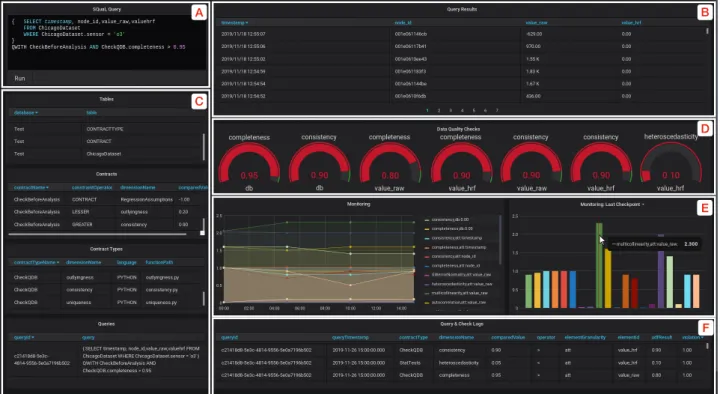Click the Contracts table horizontal scrollbar
Image resolution: width=720 pixels, height=394 pixels.
[97, 234]
